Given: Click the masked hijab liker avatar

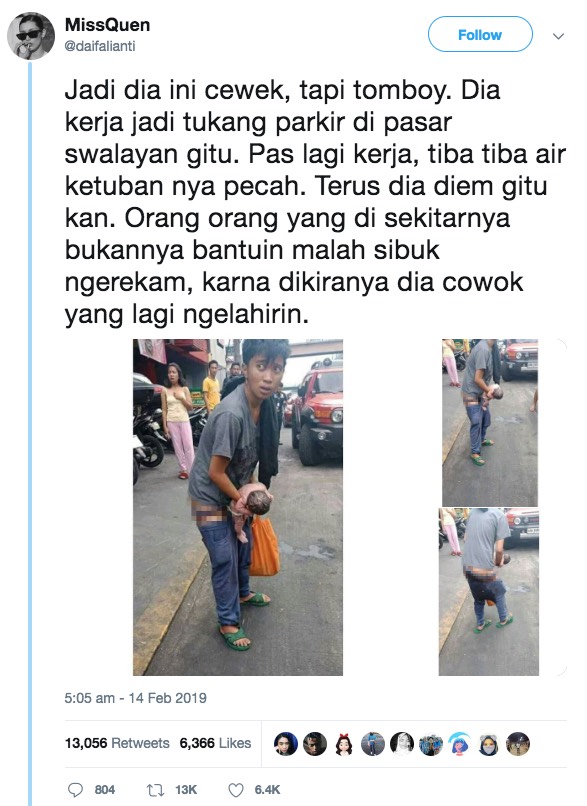Looking at the screenshot, I should pos(489,743).
